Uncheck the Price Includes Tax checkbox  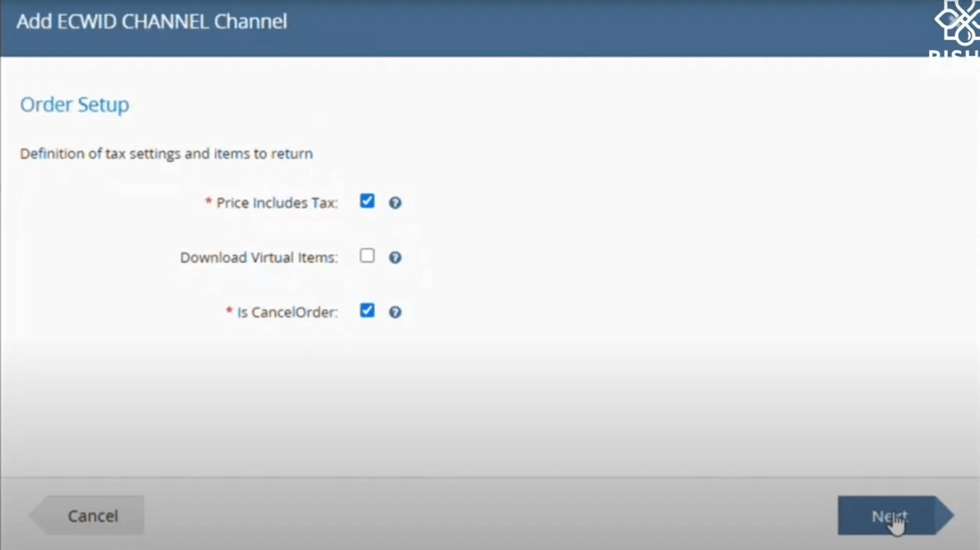[x=367, y=201]
